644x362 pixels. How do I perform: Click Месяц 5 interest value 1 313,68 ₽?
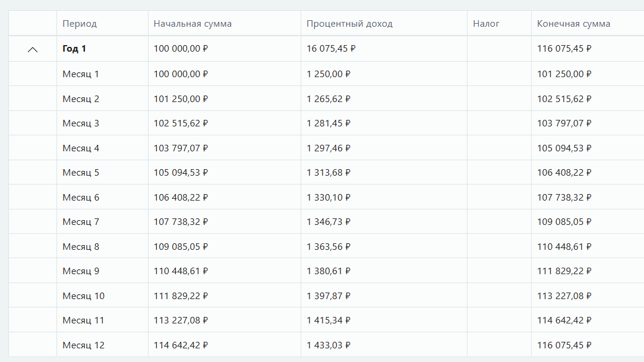(x=329, y=173)
